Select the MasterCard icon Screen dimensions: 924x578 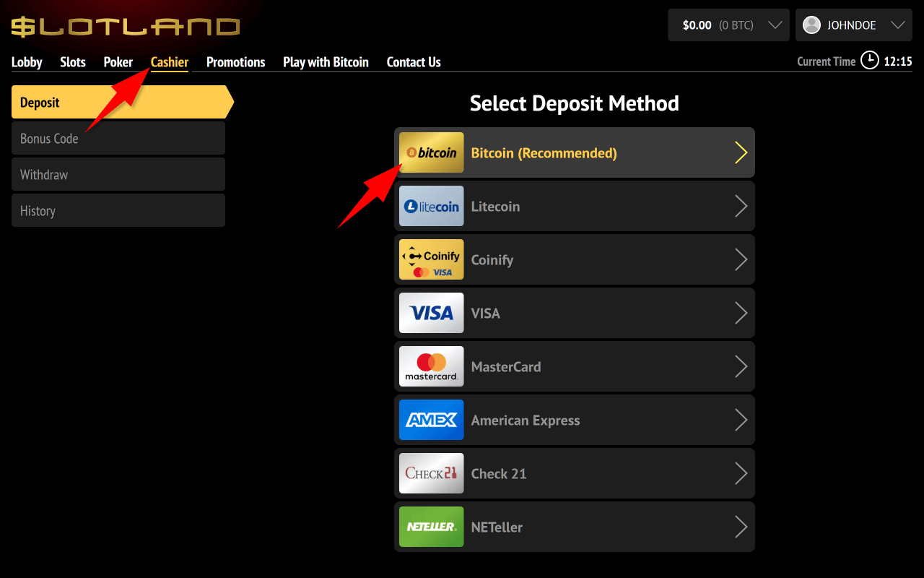(431, 366)
